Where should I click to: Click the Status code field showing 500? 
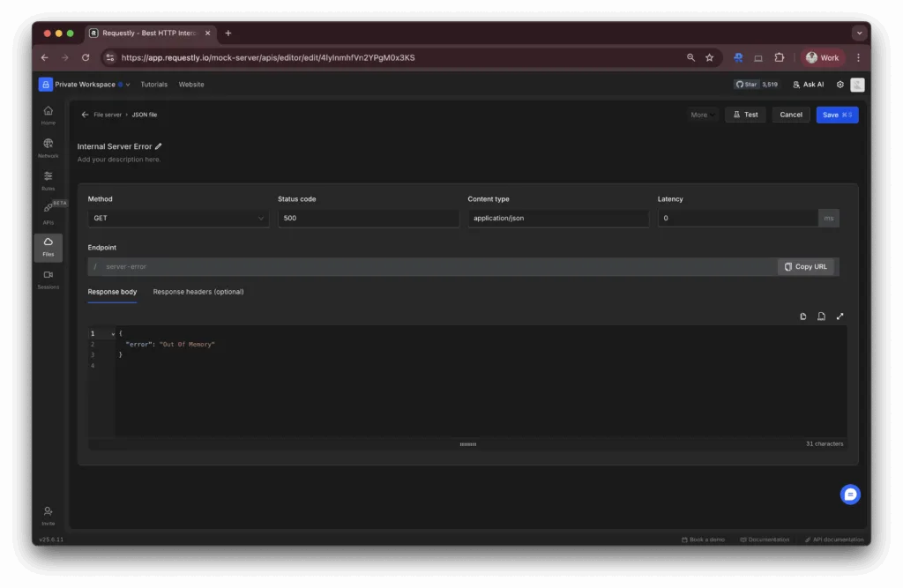coord(368,219)
